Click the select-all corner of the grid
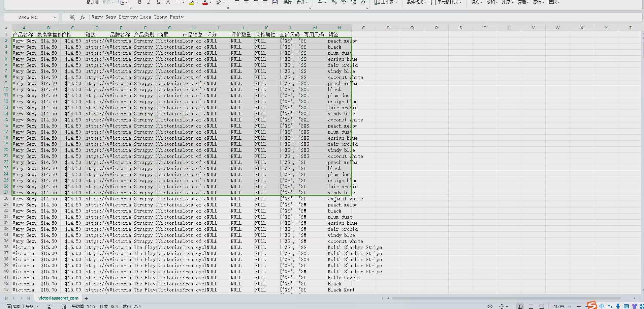This screenshot has width=644, height=309. pyautogui.click(x=6, y=28)
